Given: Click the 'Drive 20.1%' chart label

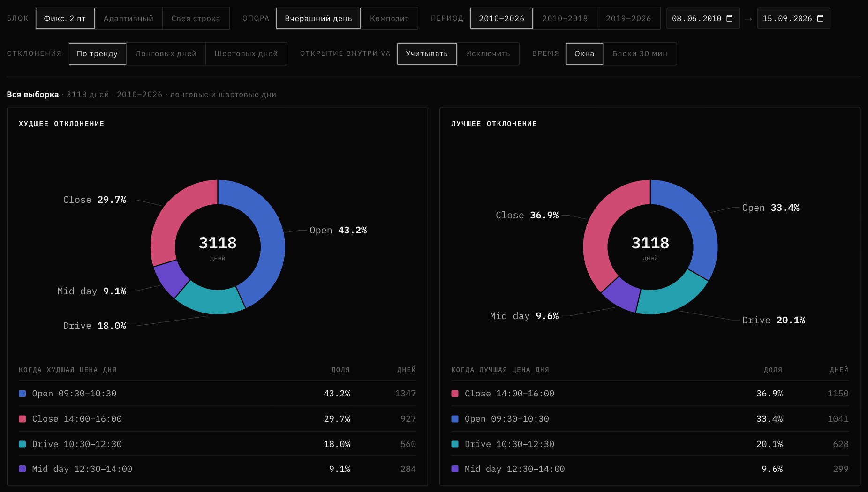Looking at the screenshot, I should [x=774, y=320].
